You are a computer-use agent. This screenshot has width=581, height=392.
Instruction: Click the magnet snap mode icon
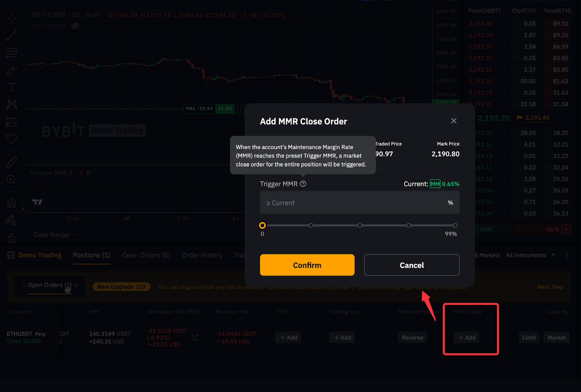click(12, 203)
